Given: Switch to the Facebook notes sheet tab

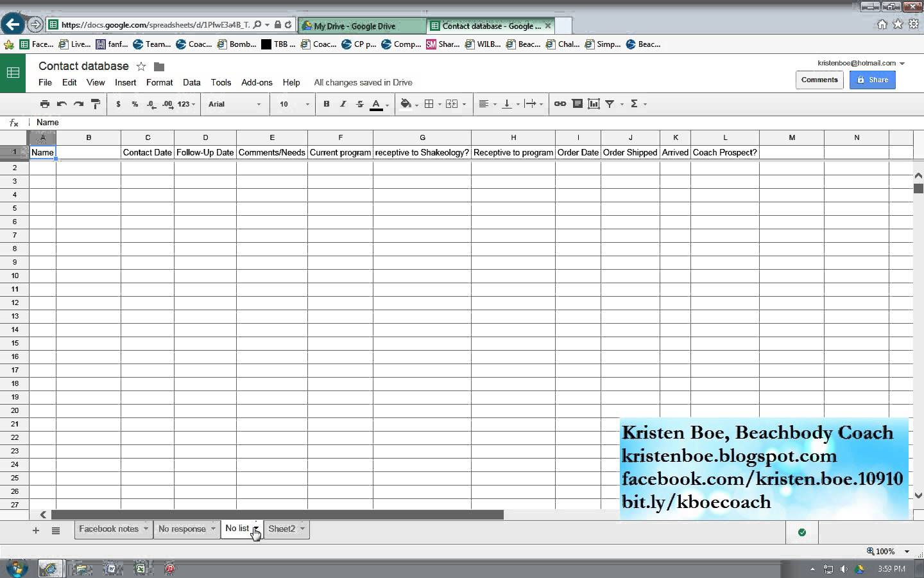Looking at the screenshot, I should (x=108, y=529).
